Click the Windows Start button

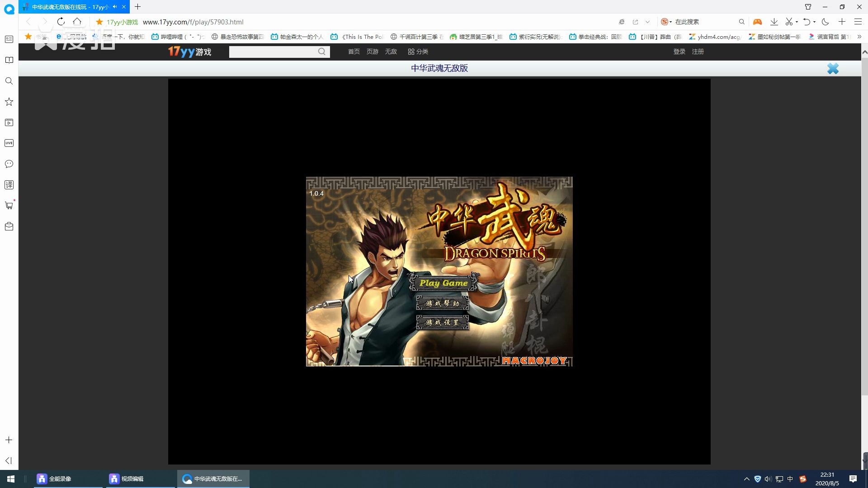coord(11,479)
